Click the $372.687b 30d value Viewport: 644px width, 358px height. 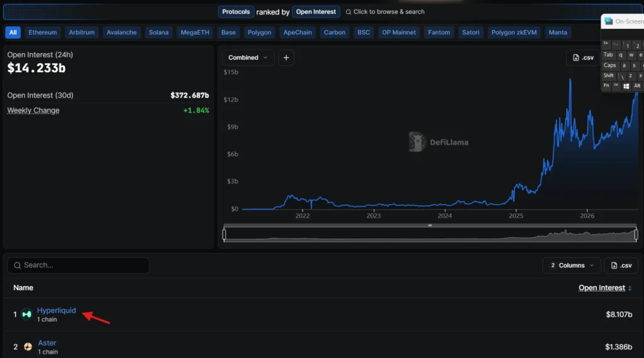coord(190,96)
